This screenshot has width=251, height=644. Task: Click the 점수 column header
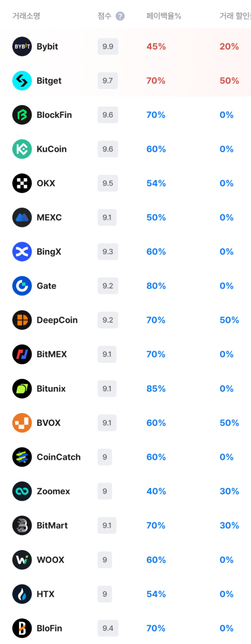point(104,16)
